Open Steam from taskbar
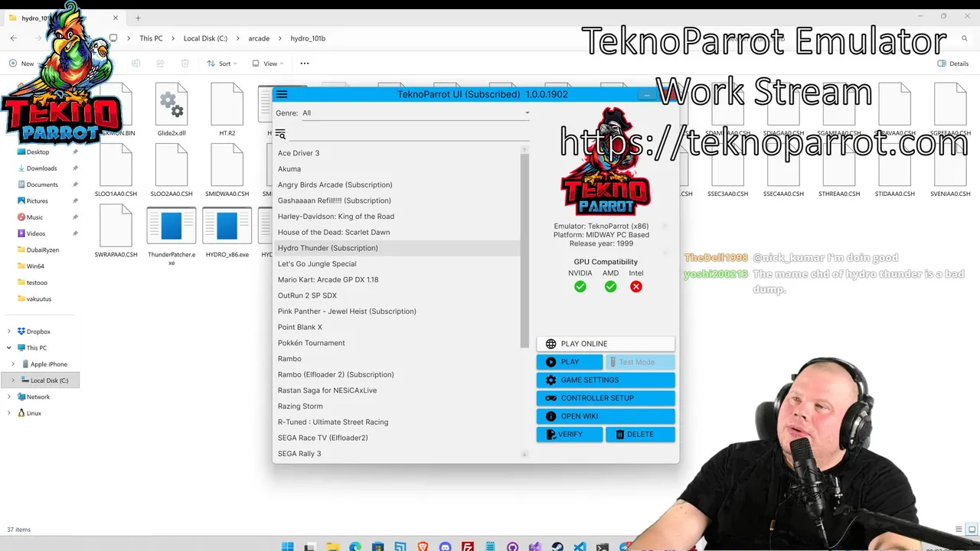Screen dimensions: 980x551 click(x=557, y=546)
